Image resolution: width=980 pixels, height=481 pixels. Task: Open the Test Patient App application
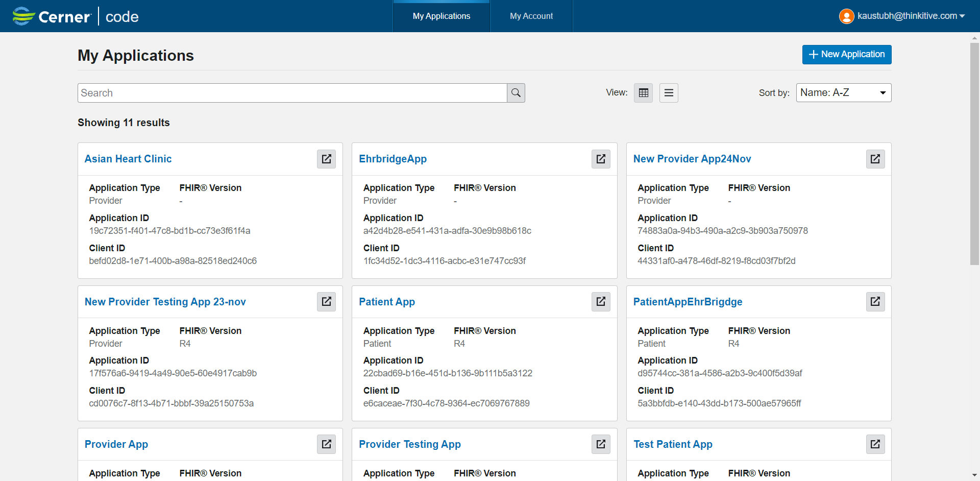point(673,444)
